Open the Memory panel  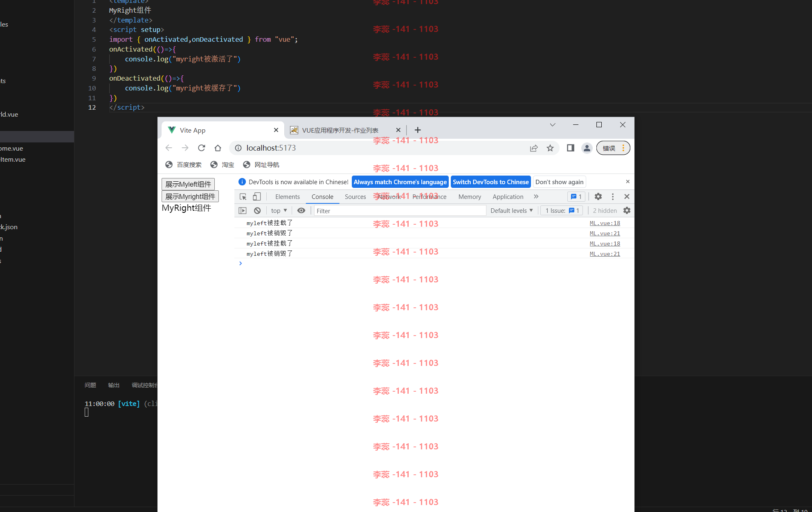pyautogui.click(x=470, y=197)
